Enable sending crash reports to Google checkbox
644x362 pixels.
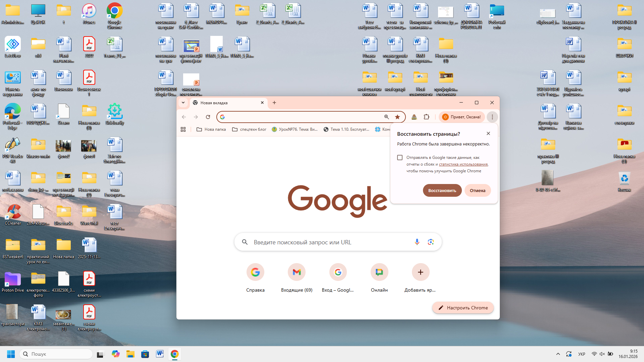coord(400,158)
